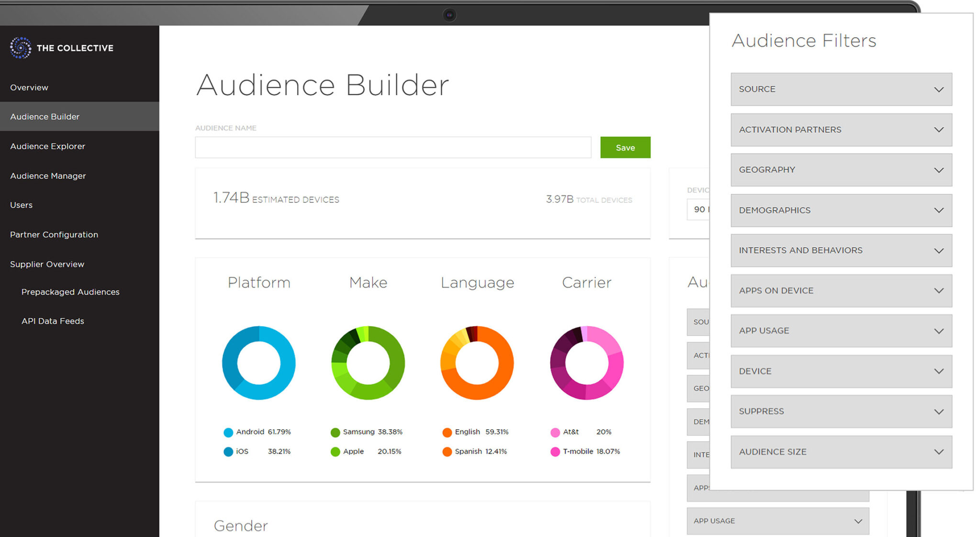Image resolution: width=980 pixels, height=537 pixels.
Task: Navigate to Audience Explorer in the sidebar
Action: pyautogui.click(x=47, y=146)
